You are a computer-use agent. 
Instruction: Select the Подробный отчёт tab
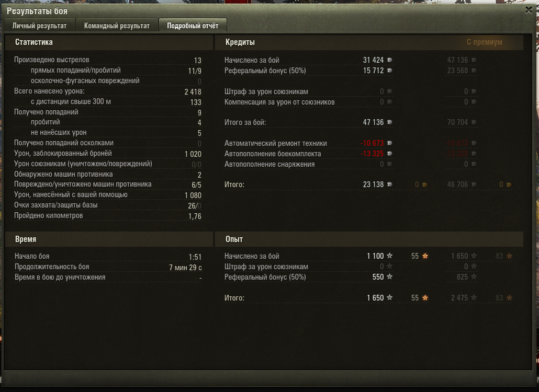tap(193, 26)
